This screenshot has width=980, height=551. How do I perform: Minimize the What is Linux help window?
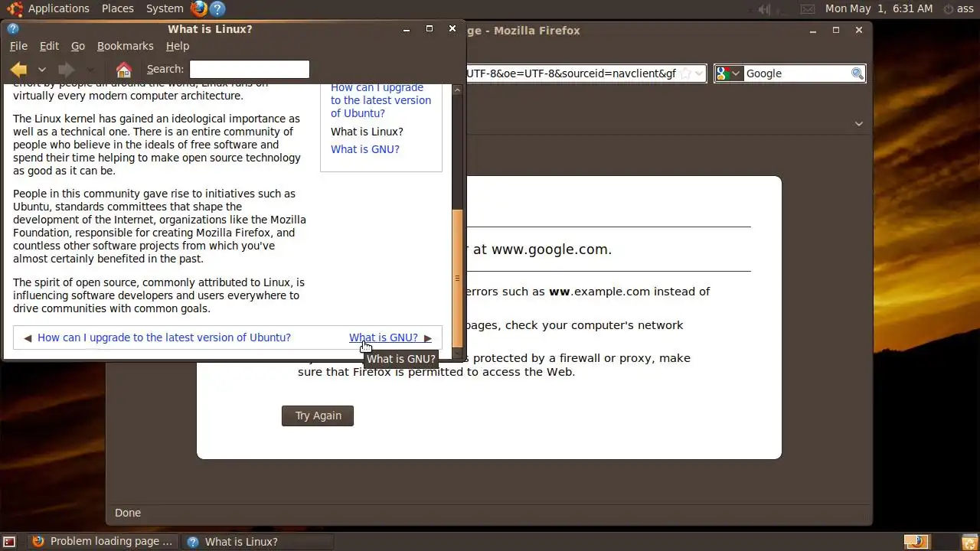click(406, 29)
